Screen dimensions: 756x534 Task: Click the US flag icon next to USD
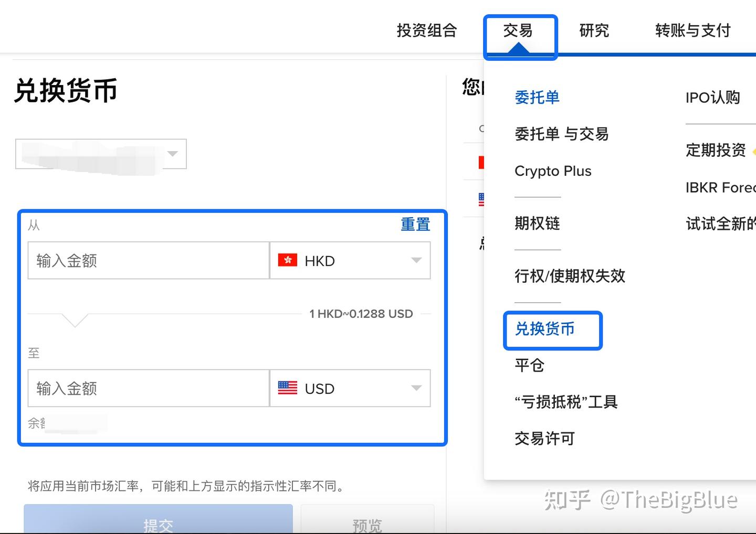[287, 388]
